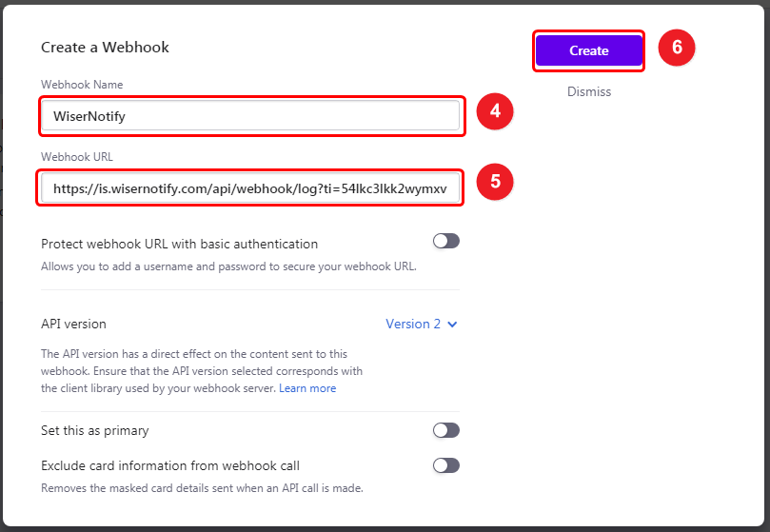Dismiss the Create a Webhook dialog

589,92
